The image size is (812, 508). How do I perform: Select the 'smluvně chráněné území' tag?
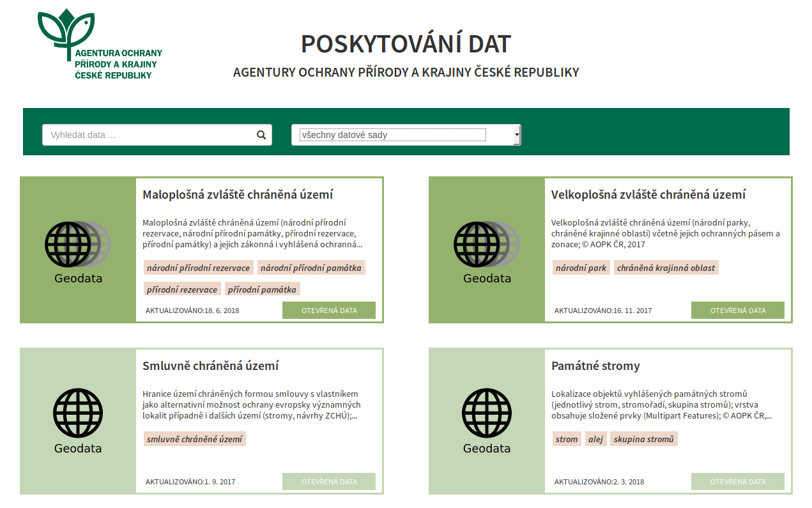click(x=195, y=439)
